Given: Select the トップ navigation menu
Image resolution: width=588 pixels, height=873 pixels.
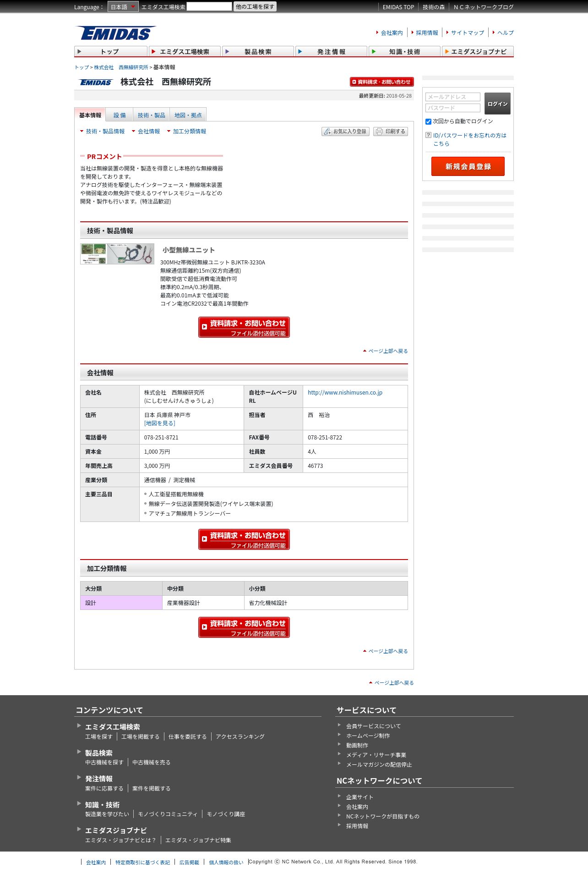Looking at the screenshot, I should tap(110, 51).
